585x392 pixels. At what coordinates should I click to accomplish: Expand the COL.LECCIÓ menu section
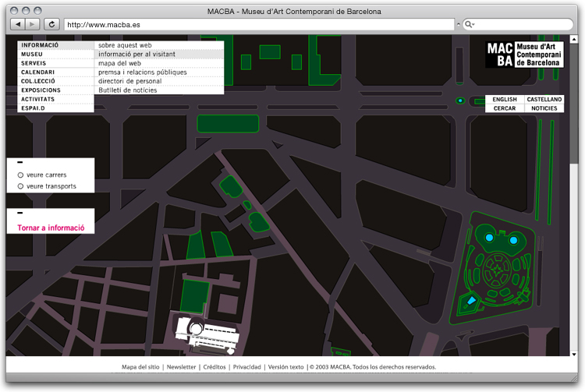click(x=37, y=81)
